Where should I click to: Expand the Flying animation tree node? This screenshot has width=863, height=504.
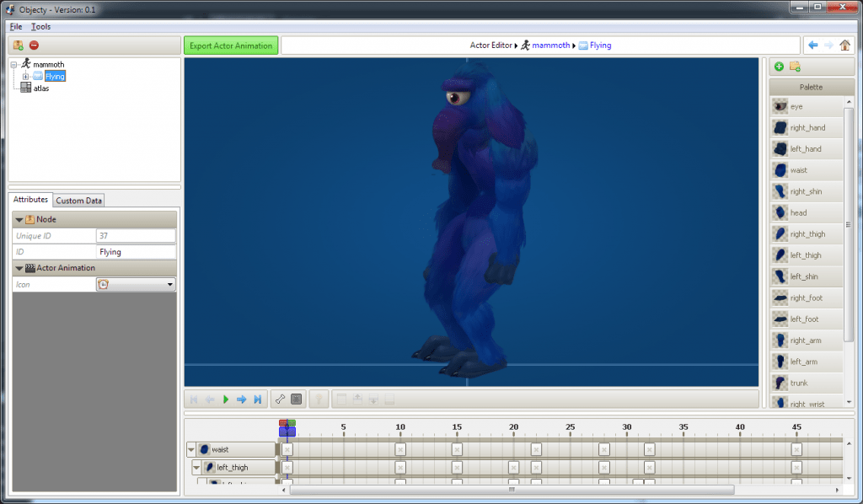[x=25, y=77]
